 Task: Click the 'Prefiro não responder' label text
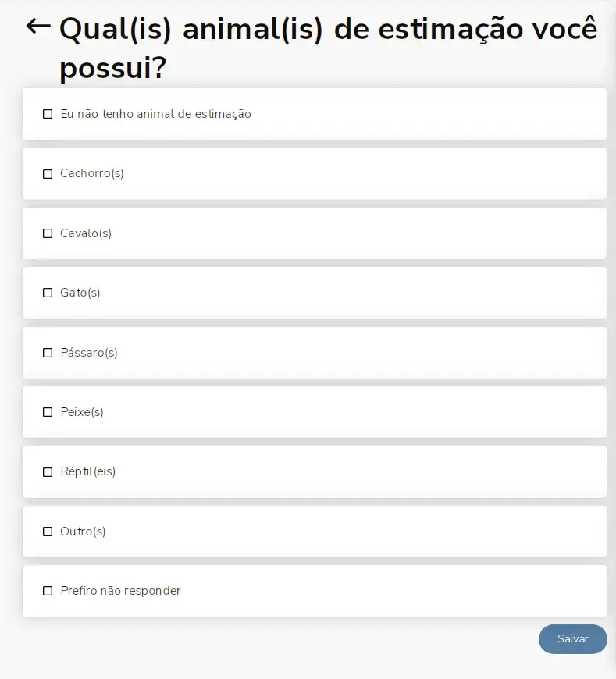pyautogui.click(x=121, y=591)
